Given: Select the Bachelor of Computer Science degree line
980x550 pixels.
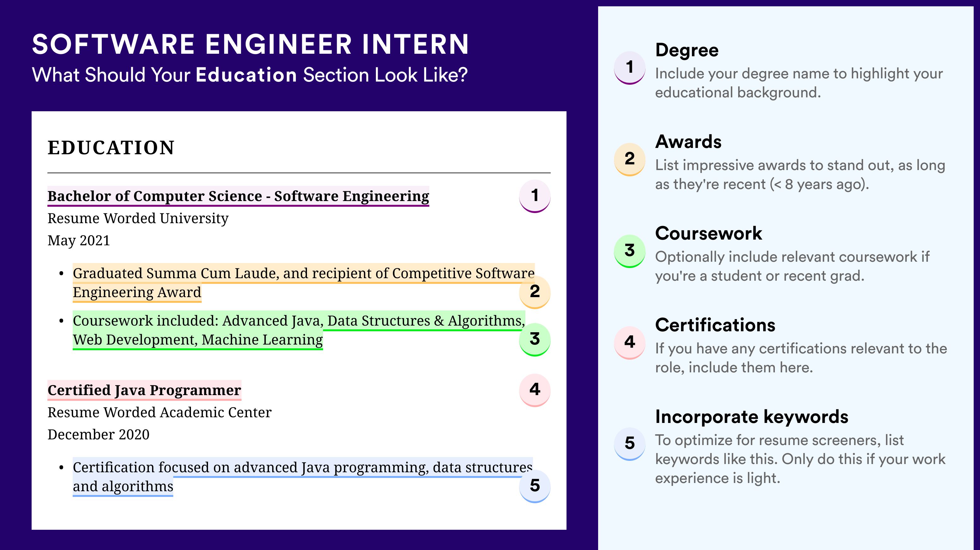Looking at the screenshot, I should pyautogui.click(x=238, y=196).
